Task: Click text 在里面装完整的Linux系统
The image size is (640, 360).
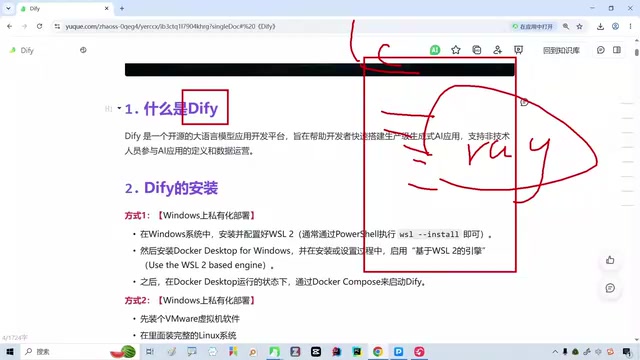Action: (x=188, y=335)
